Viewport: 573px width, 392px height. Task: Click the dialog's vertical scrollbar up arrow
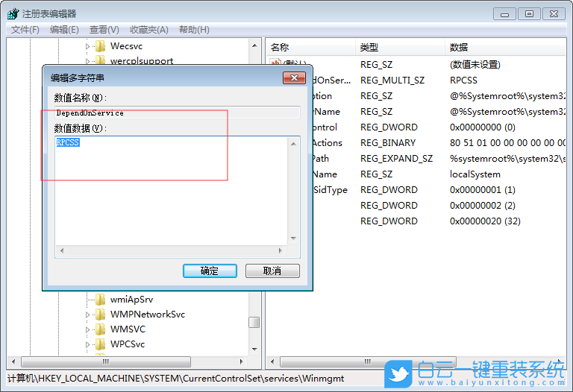293,144
